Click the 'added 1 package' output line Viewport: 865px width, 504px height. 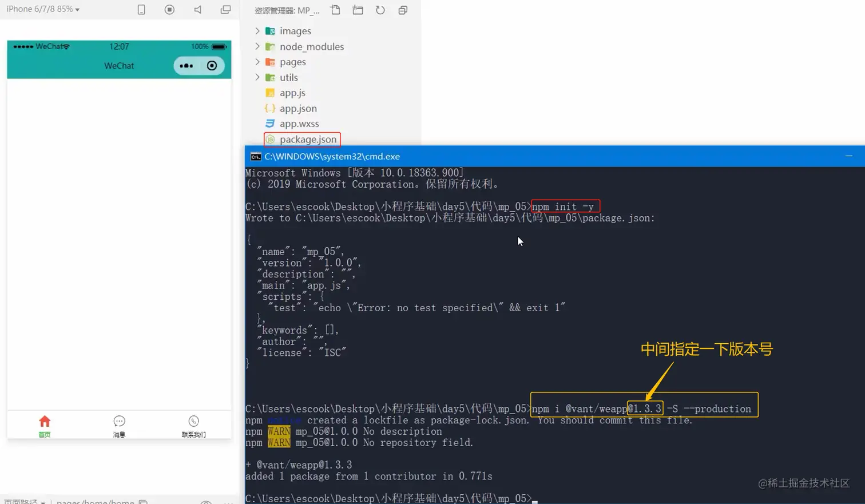pyautogui.click(x=369, y=476)
